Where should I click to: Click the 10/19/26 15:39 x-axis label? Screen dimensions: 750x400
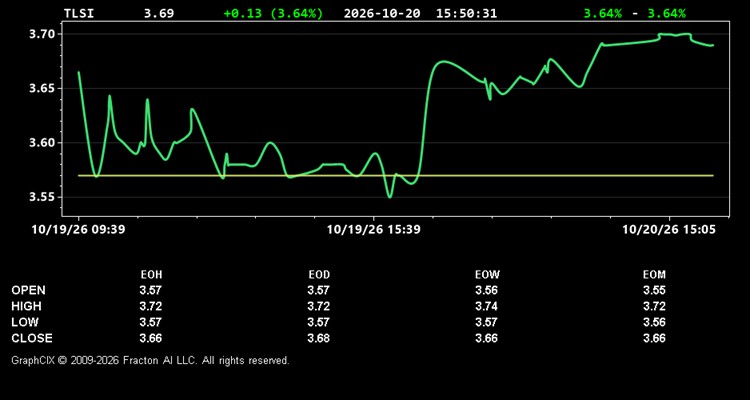374,230
